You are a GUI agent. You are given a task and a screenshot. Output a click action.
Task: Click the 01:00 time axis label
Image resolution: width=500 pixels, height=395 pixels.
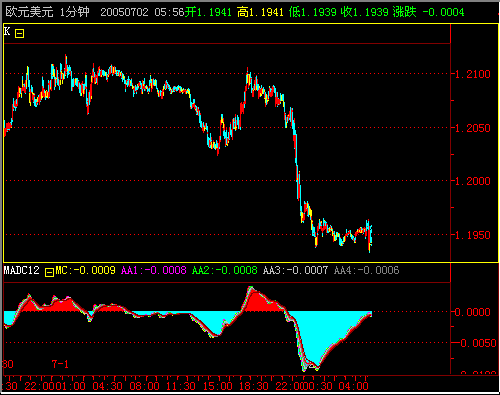70,386
